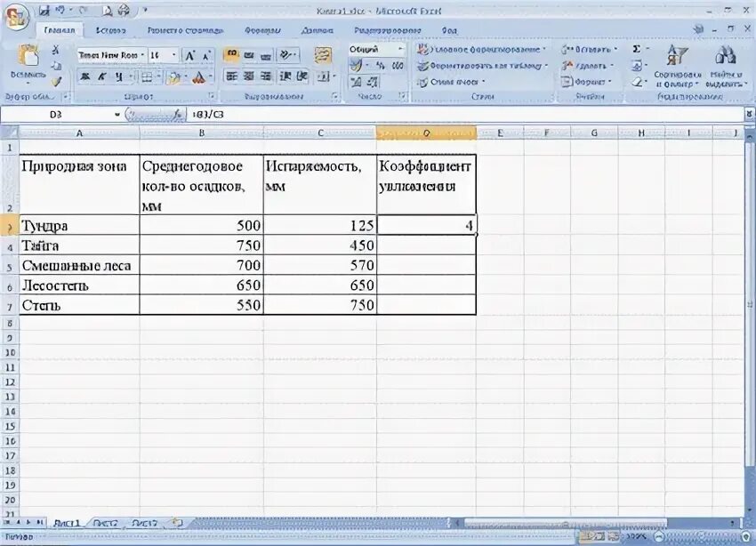Switch to the Insert ribbon tab
Image resolution: width=756 pixels, height=546 pixels.
click(x=110, y=30)
